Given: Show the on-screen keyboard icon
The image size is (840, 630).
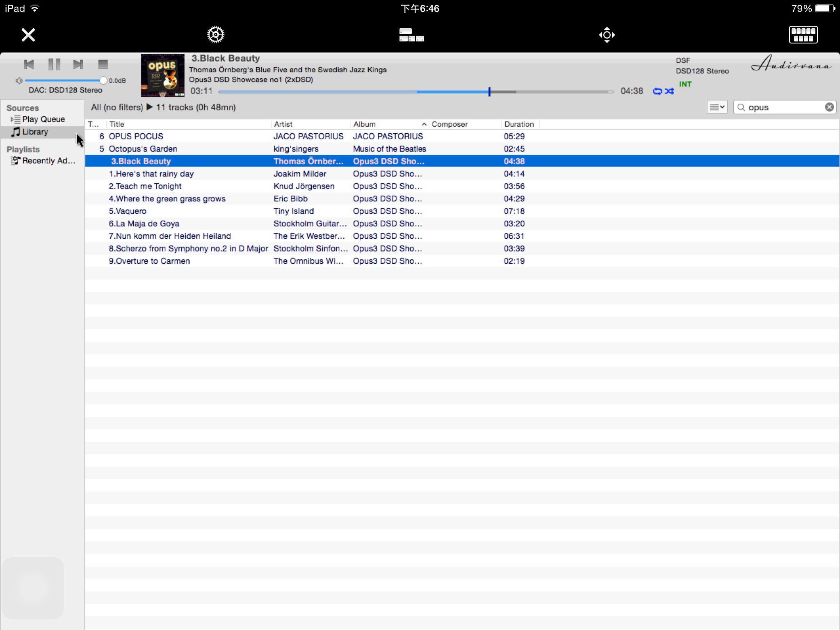Looking at the screenshot, I should pos(803,35).
